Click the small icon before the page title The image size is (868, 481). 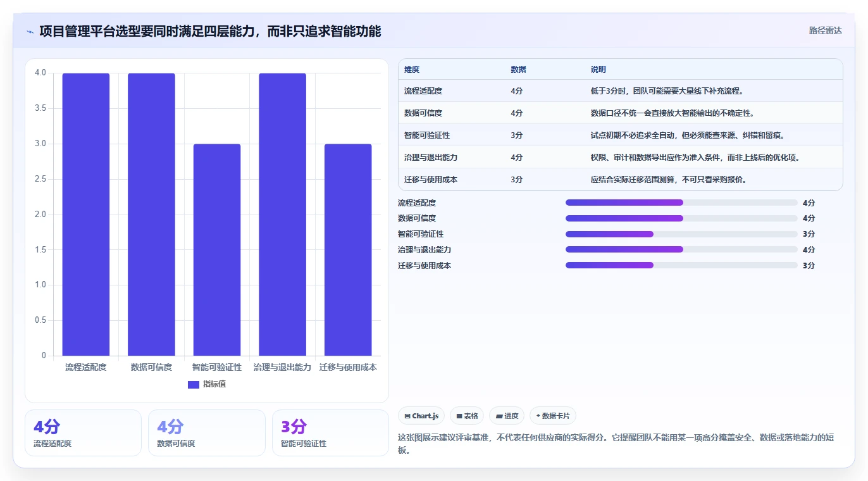pyautogui.click(x=30, y=32)
